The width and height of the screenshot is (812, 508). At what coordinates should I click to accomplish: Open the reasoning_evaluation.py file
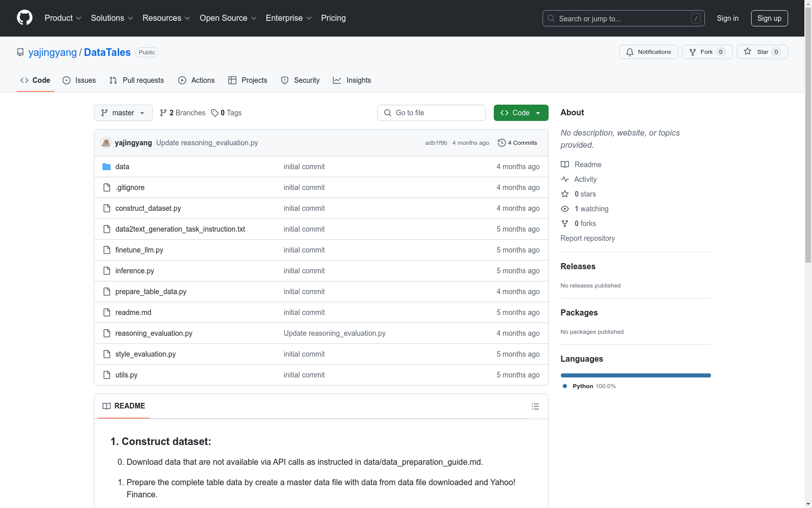[x=154, y=333]
